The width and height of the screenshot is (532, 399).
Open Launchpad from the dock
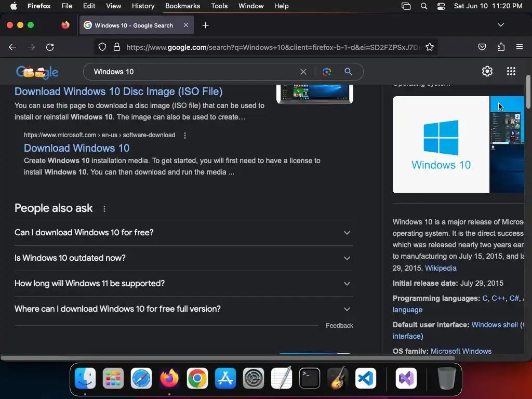pos(113,378)
